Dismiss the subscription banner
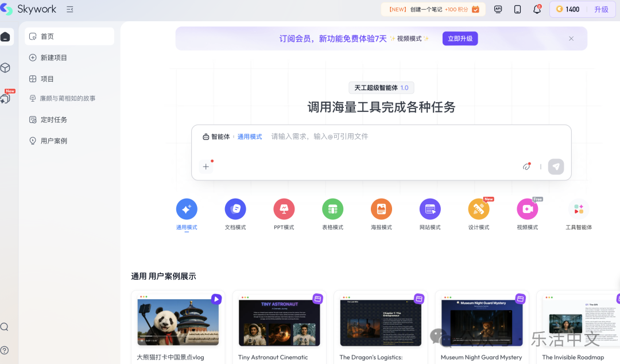The image size is (620, 364). (x=571, y=38)
